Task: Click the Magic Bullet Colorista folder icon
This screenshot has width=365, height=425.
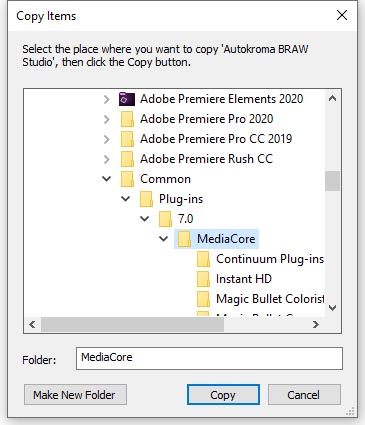Action: pyautogui.click(x=203, y=299)
